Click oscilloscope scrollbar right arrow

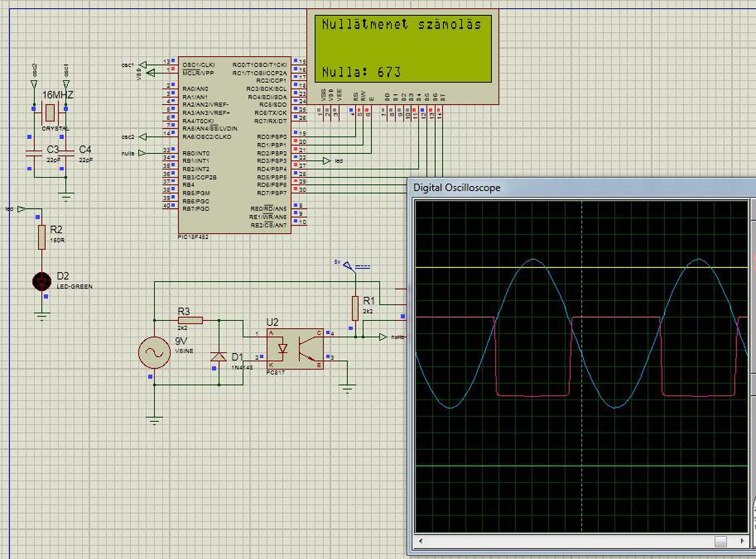[742, 541]
